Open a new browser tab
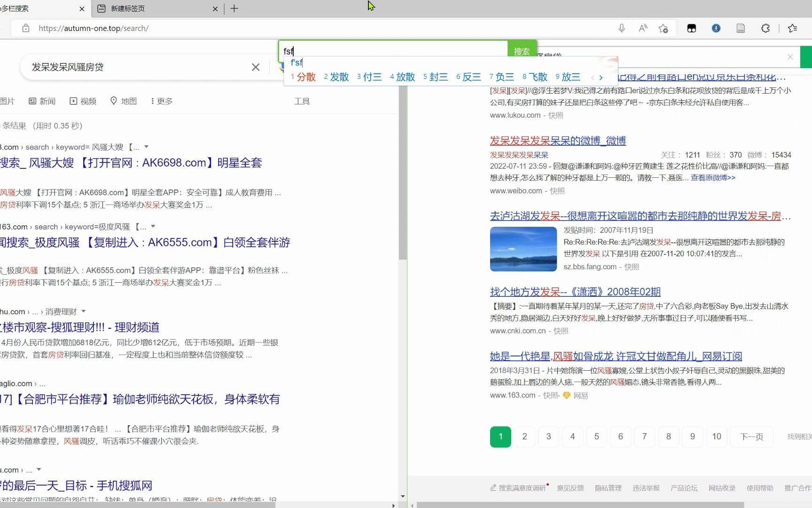Viewport: 812px width, 508px height. coord(234,8)
